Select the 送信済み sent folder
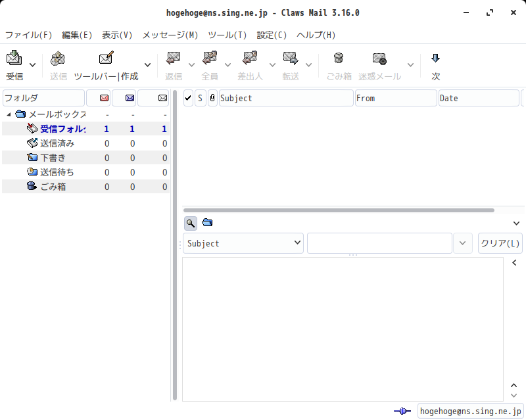 point(85,143)
